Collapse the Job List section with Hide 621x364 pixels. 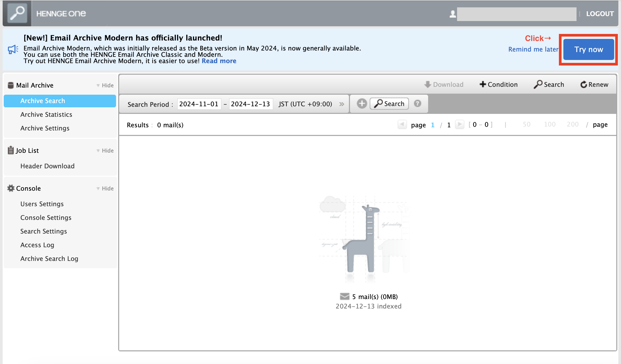point(105,150)
